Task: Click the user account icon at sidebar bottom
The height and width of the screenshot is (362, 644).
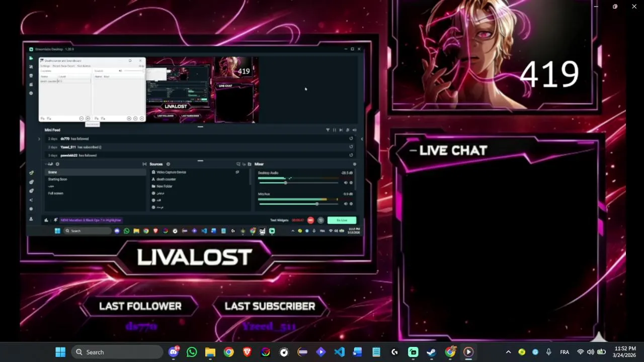Action: click(31, 219)
